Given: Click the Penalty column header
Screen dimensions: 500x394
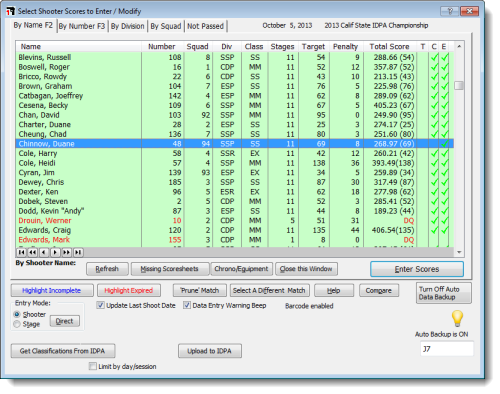Looking at the screenshot, I should 345,46.
